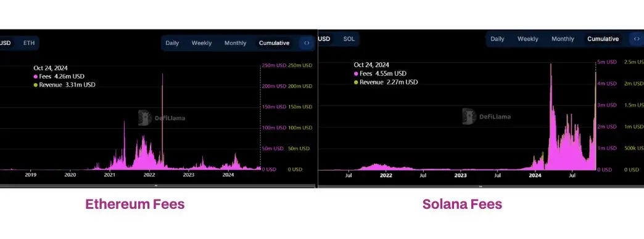This screenshot has height=239, width=644.
Task: Click embed code icon in Ethereum chart
Action: (307, 43)
